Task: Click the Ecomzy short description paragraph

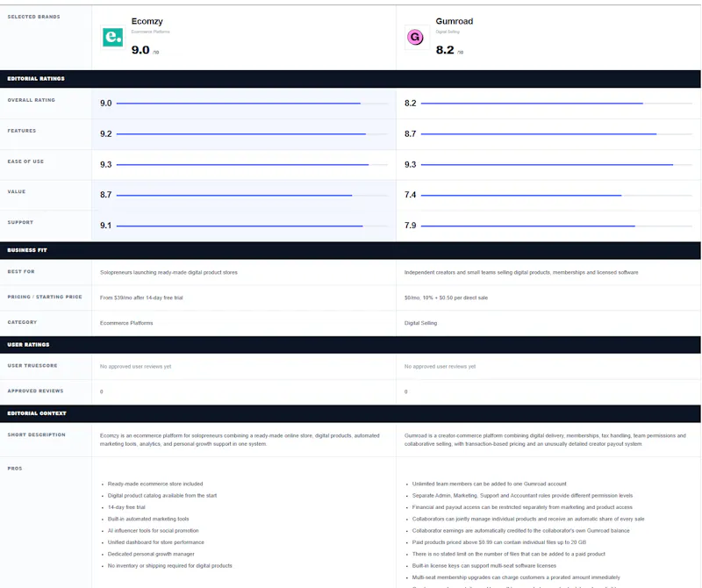Action: pos(240,440)
